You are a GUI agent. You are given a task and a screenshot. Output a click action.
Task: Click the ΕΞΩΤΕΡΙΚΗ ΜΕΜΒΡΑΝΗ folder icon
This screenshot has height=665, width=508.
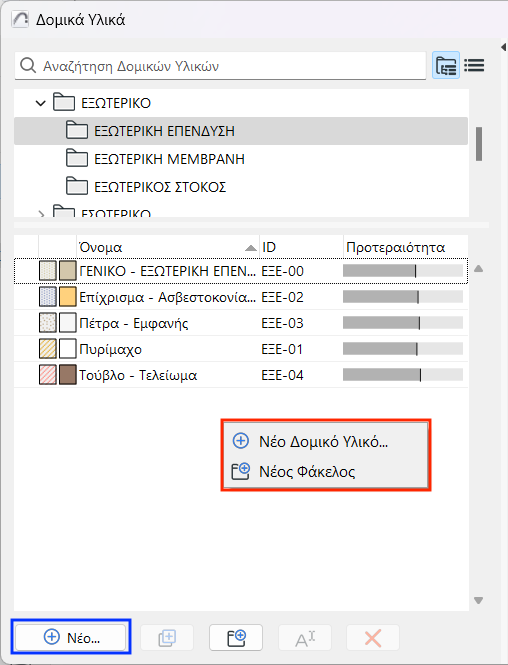click(x=77, y=159)
